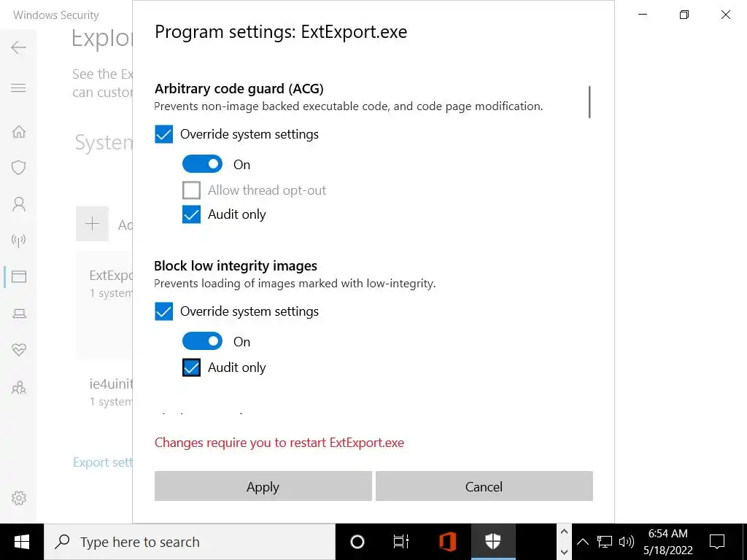This screenshot has height=560, width=747.
Task: Click the plus add program icon
Action: 93,224
